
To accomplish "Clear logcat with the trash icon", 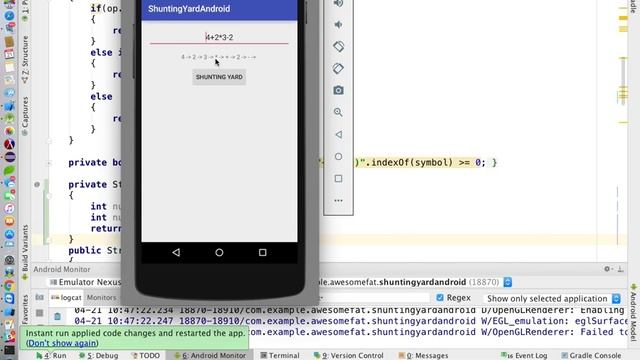I will click(x=57, y=316).
